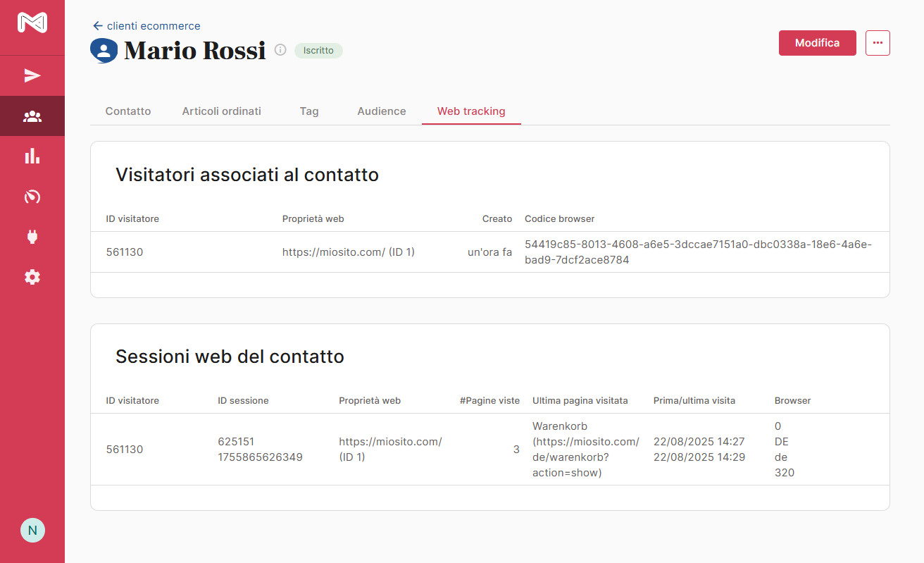The image size is (924, 563).
Task: Open the Audience tab
Action: [382, 111]
